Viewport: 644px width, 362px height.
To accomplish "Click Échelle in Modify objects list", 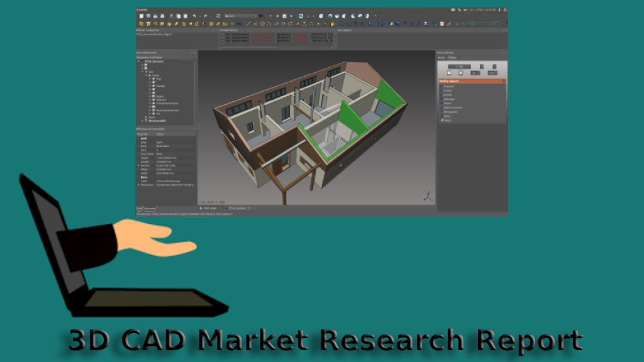I will (x=447, y=95).
